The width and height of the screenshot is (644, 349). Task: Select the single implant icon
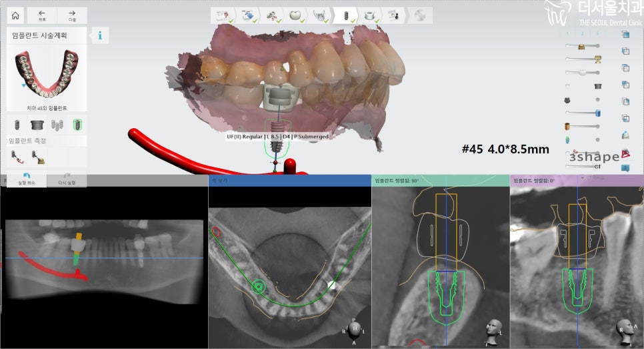[16, 125]
